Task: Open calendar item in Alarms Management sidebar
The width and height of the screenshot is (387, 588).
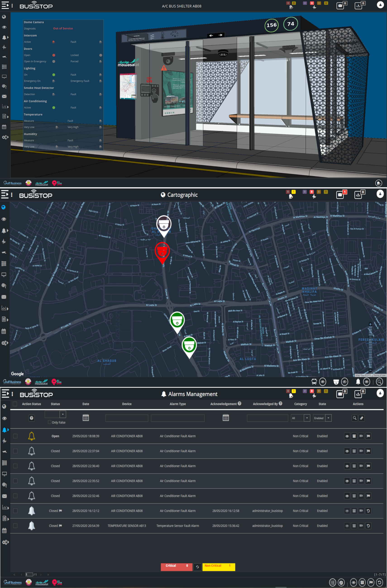Action: coord(4,530)
